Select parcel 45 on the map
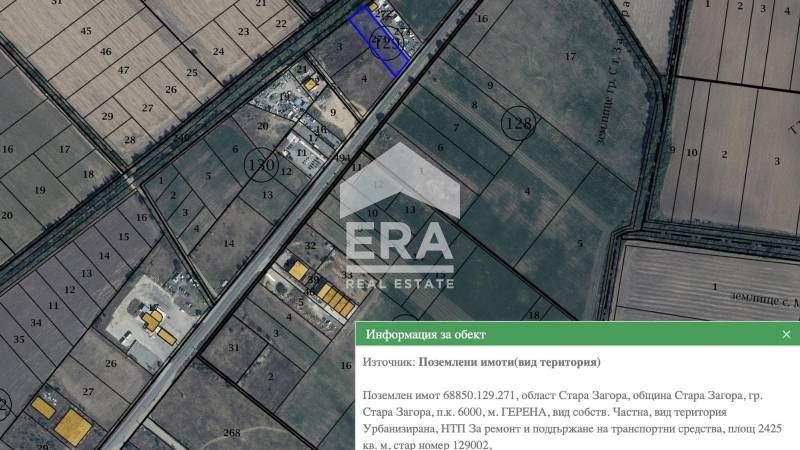800x450 pixels. 86,31
